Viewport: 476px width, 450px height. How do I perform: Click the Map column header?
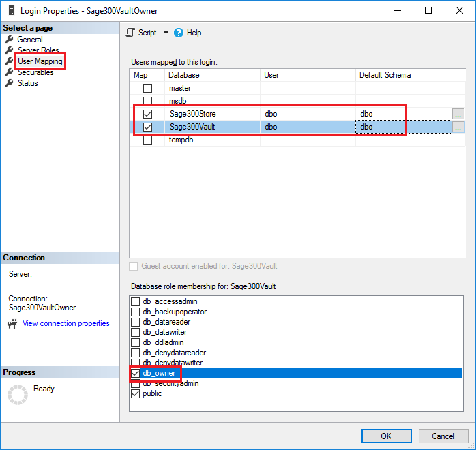click(x=147, y=75)
